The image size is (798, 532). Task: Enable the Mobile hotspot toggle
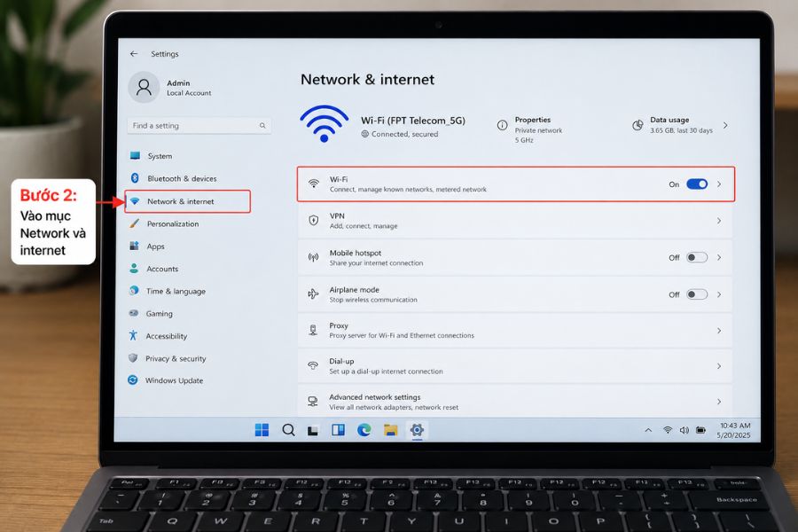697,257
